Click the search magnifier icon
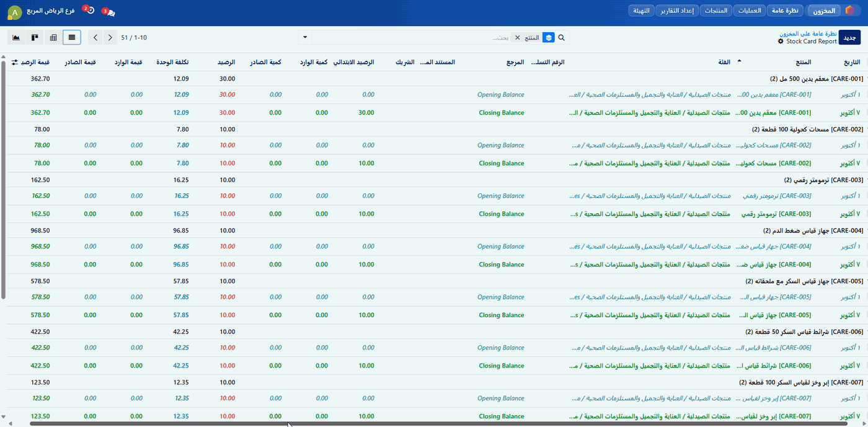 click(x=562, y=38)
